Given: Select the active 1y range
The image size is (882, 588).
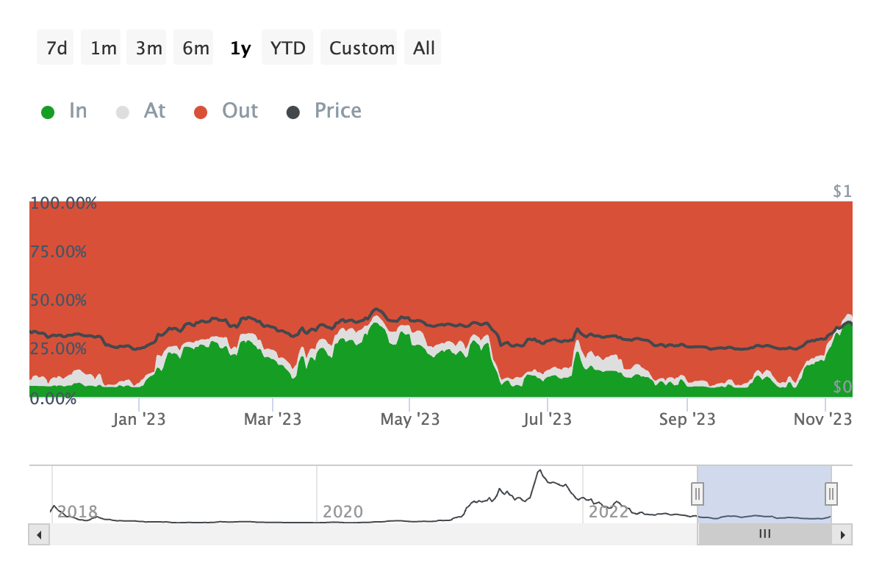Looking at the screenshot, I should tap(239, 47).
